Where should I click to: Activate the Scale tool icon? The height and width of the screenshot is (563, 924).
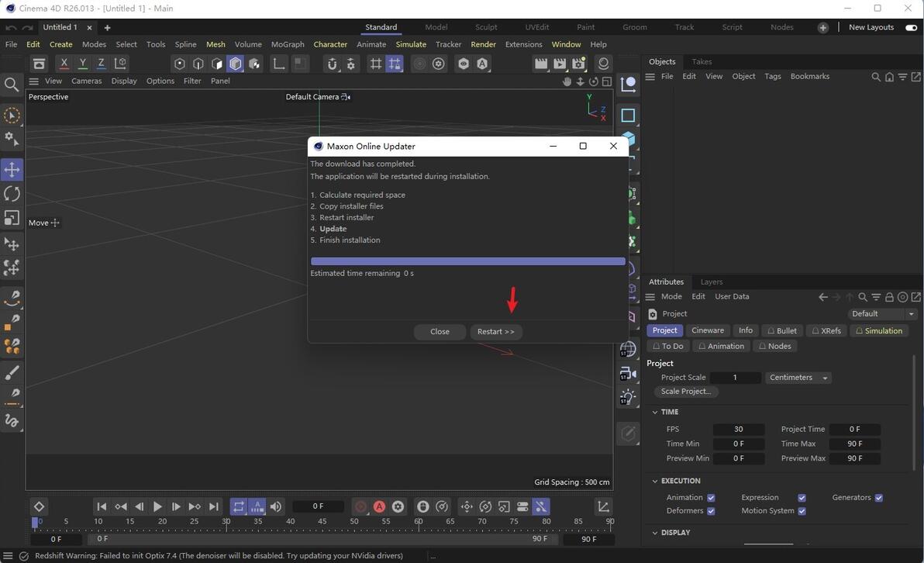tap(12, 218)
